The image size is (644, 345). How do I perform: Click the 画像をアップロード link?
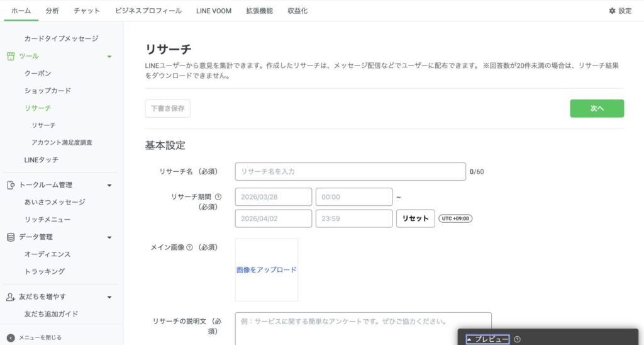[266, 269]
